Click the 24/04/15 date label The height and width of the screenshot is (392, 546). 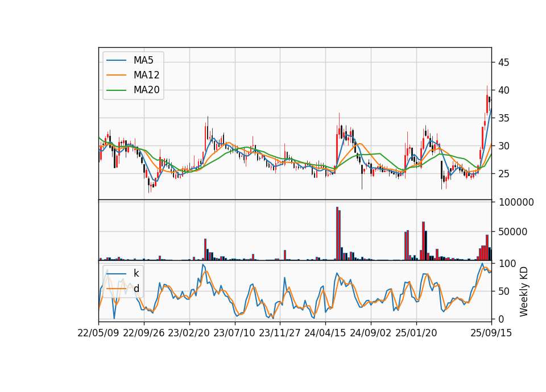point(325,333)
